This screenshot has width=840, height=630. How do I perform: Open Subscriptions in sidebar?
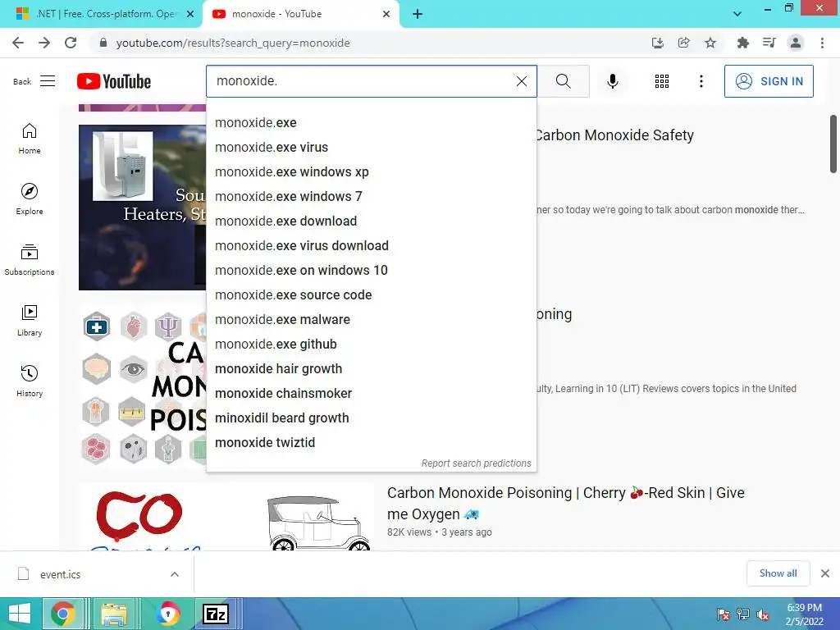30,260
